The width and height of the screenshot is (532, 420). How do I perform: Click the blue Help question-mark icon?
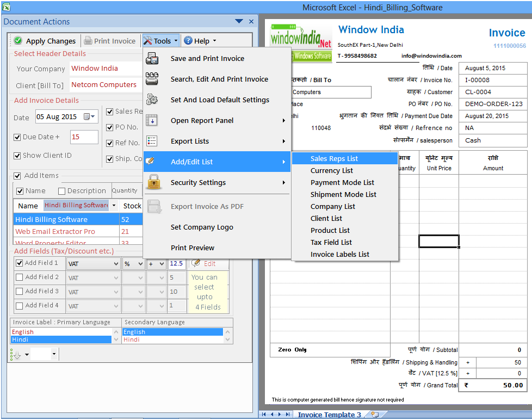(188, 41)
